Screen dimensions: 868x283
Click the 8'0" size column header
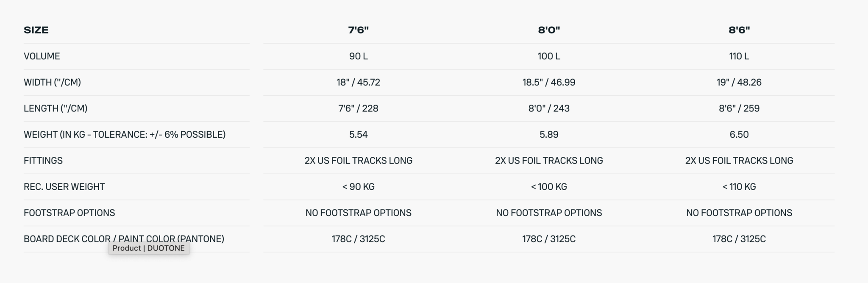[549, 30]
